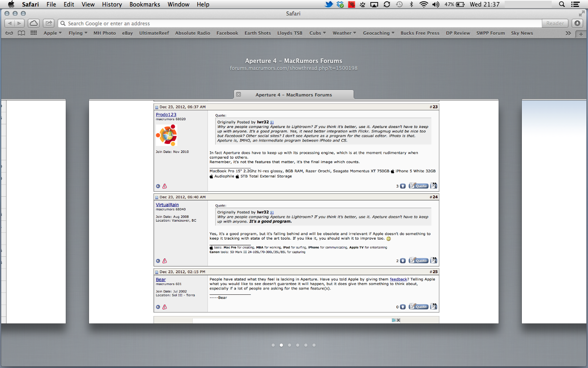
Task: Report VirtualRain's post with warning icon
Action: [x=165, y=261]
